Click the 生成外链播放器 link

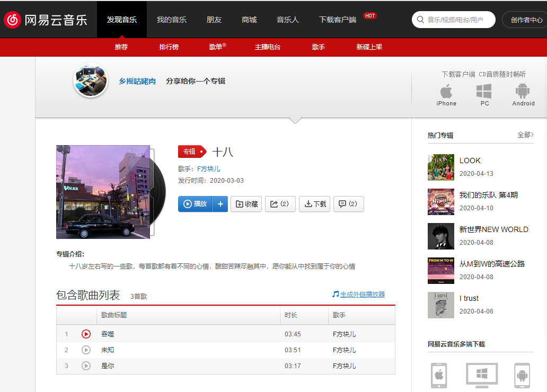(362, 295)
